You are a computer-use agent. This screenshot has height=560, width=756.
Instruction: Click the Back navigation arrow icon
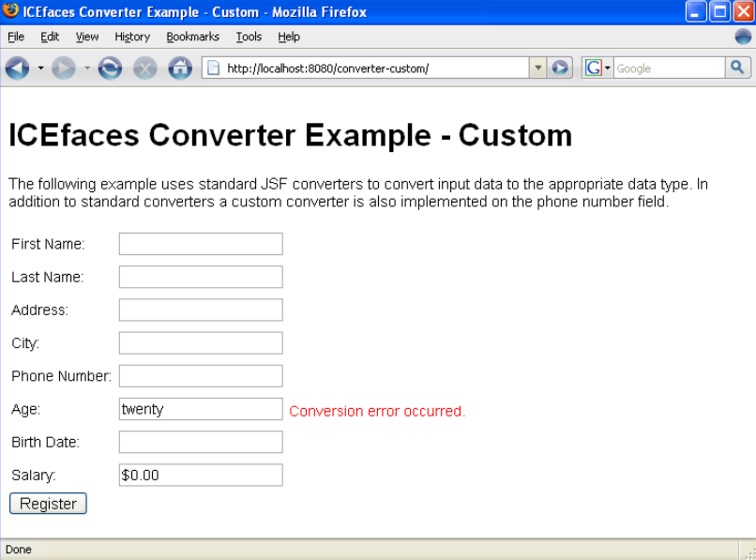pos(18,68)
